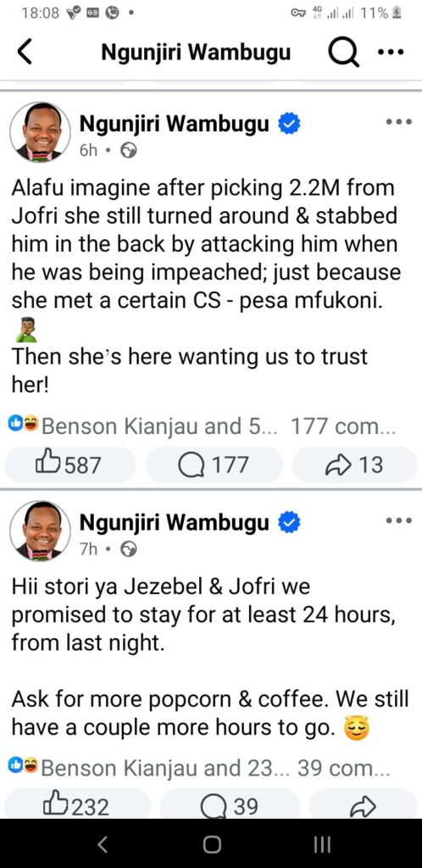View reactions from Benson Kianjau and 5 others
Screen dimensions: 422x868
141,426
